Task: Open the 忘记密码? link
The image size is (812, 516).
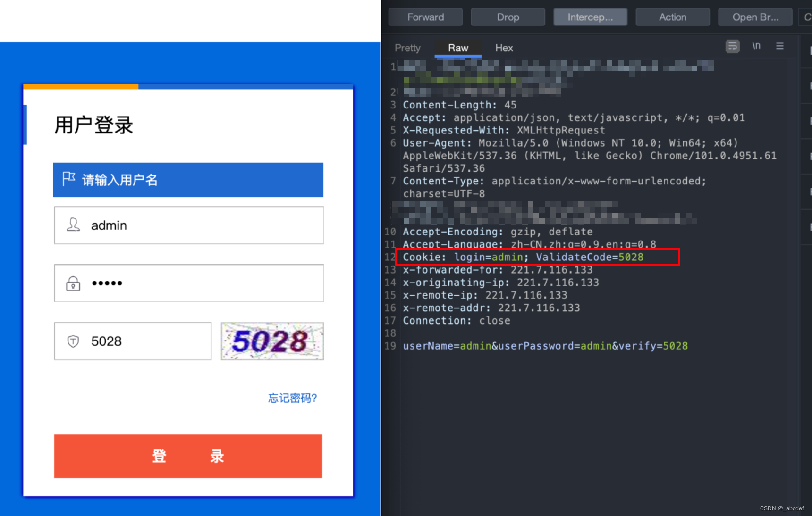Action: (x=292, y=398)
